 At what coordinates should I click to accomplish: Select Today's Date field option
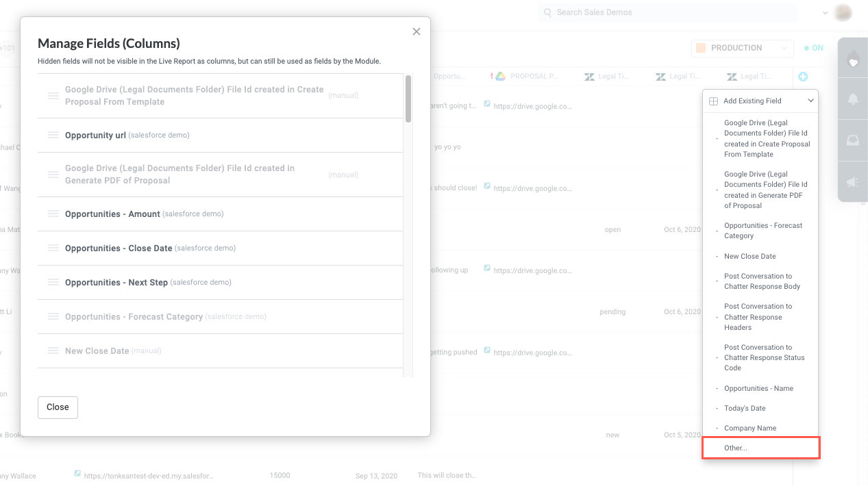click(743, 408)
